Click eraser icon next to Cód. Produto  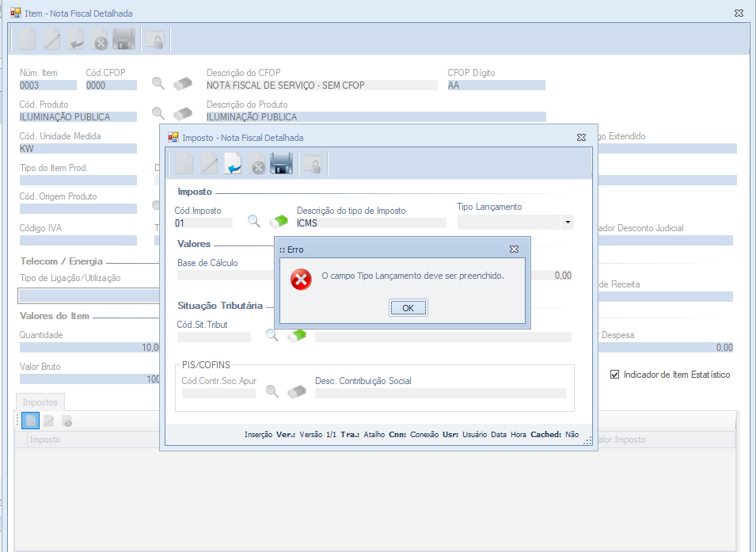click(x=183, y=114)
